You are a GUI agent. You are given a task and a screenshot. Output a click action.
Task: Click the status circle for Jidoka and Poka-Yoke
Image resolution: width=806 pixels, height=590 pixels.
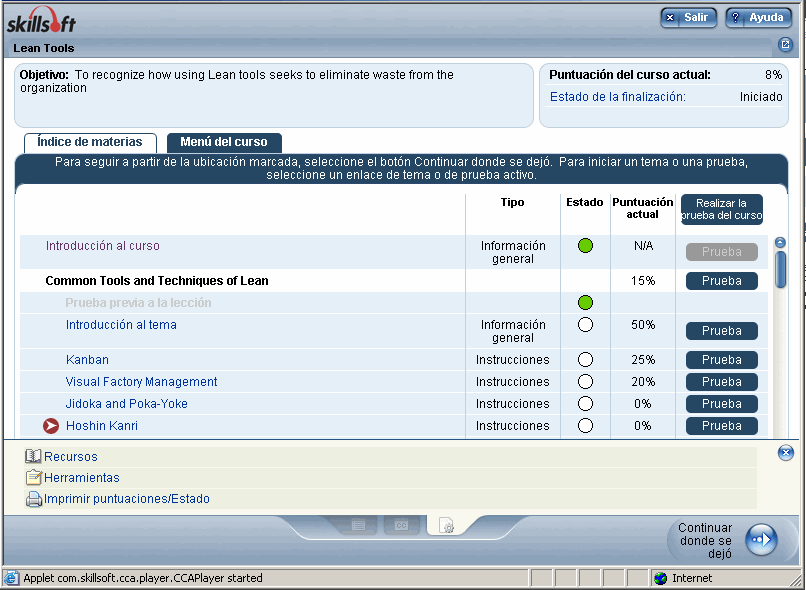pyautogui.click(x=585, y=404)
